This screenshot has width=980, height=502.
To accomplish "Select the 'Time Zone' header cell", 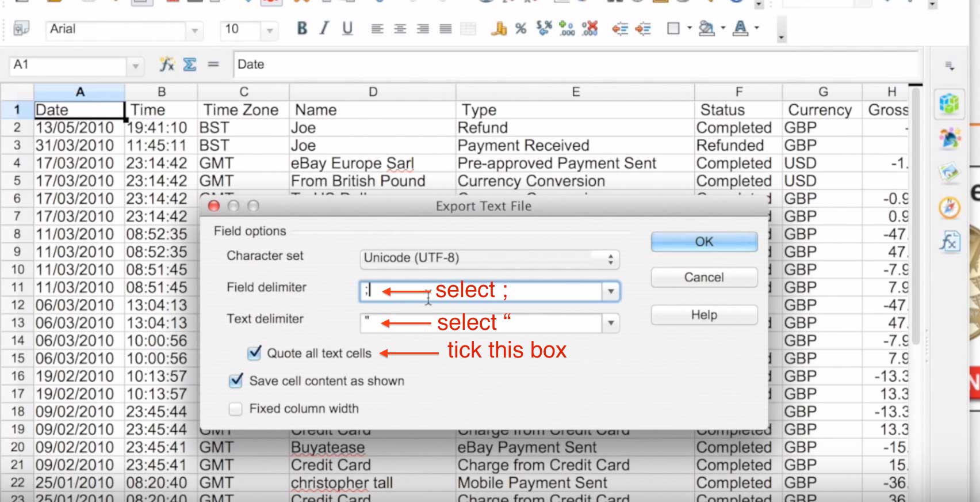I will (x=243, y=110).
